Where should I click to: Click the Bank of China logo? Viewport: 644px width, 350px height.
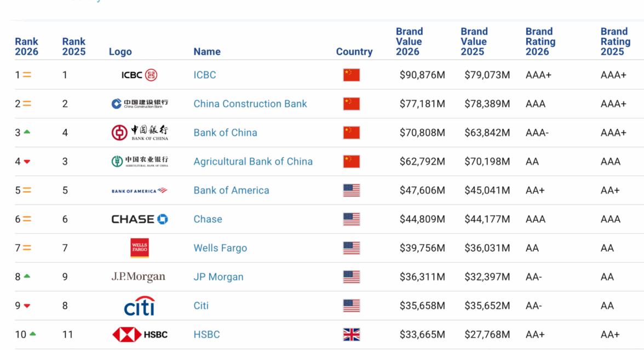[140, 133]
